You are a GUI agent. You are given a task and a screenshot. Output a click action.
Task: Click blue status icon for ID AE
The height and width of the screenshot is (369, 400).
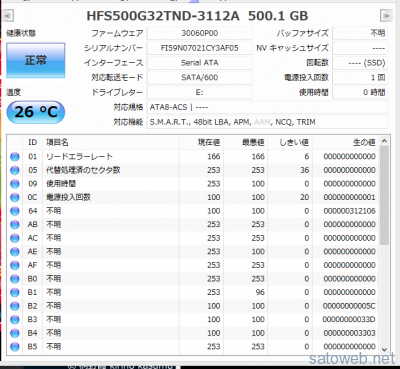click(15, 252)
